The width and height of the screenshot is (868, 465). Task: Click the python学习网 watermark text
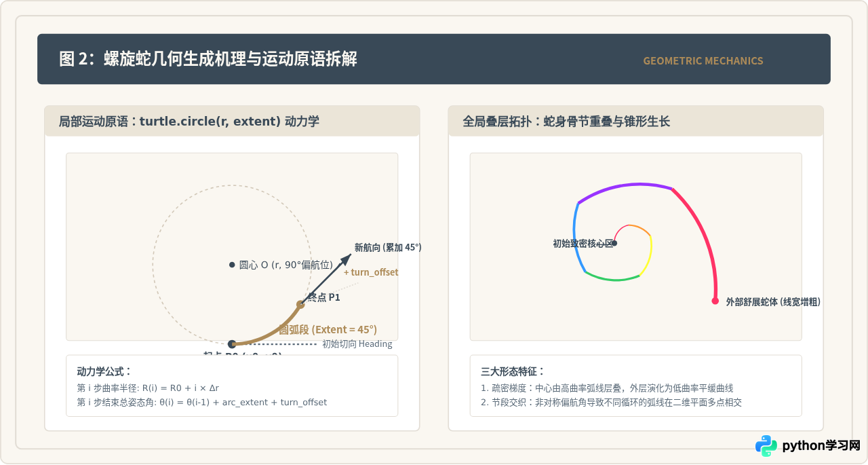tap(821, 446)
